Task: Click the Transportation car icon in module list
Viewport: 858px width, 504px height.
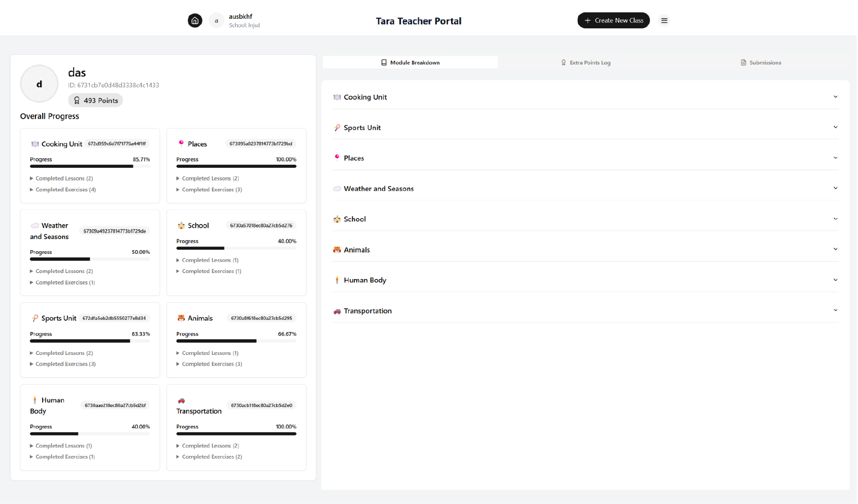Action: 337,311
